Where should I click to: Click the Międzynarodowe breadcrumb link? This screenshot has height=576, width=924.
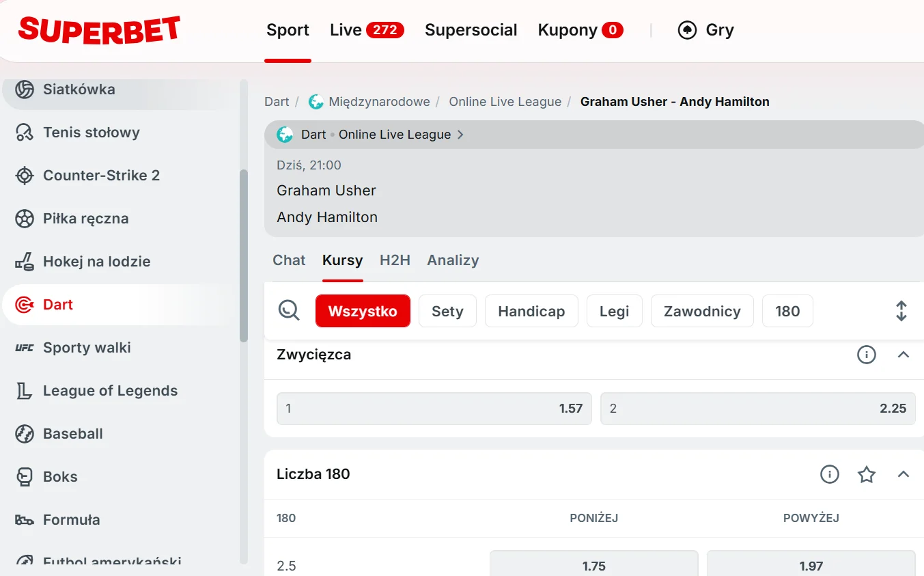379,102
